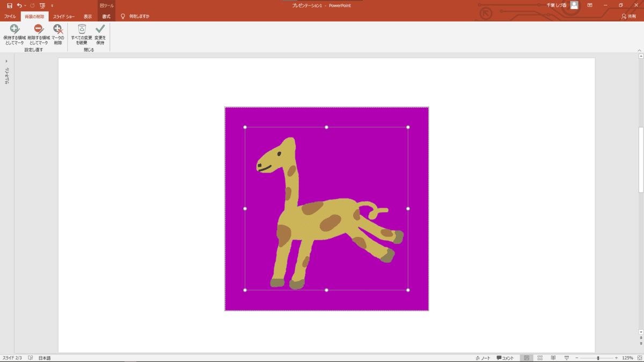Viewport: 644px width, 362px height.
Task: Open the ファイル tab
Action: point(10,17)
